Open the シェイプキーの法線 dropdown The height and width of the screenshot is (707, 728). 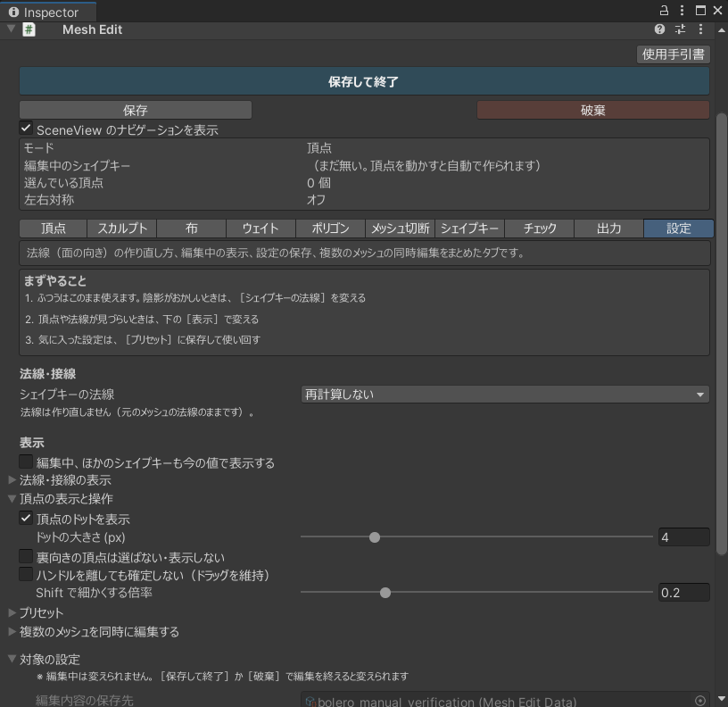[505, 395]
